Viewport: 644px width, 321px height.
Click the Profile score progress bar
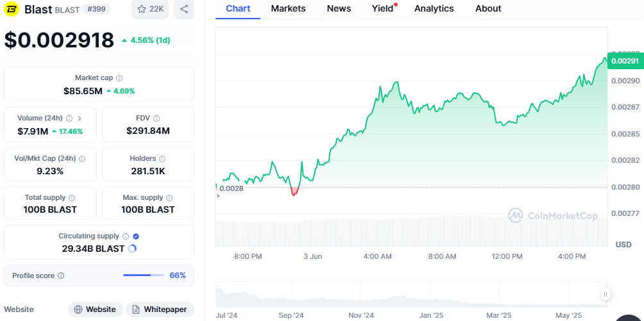pyautogui.click(x=144, y=276)
